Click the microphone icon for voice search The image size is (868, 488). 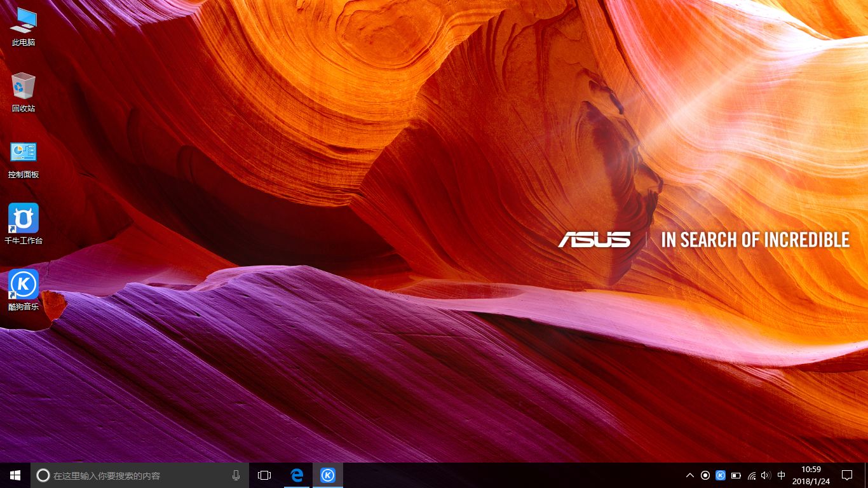236,475
